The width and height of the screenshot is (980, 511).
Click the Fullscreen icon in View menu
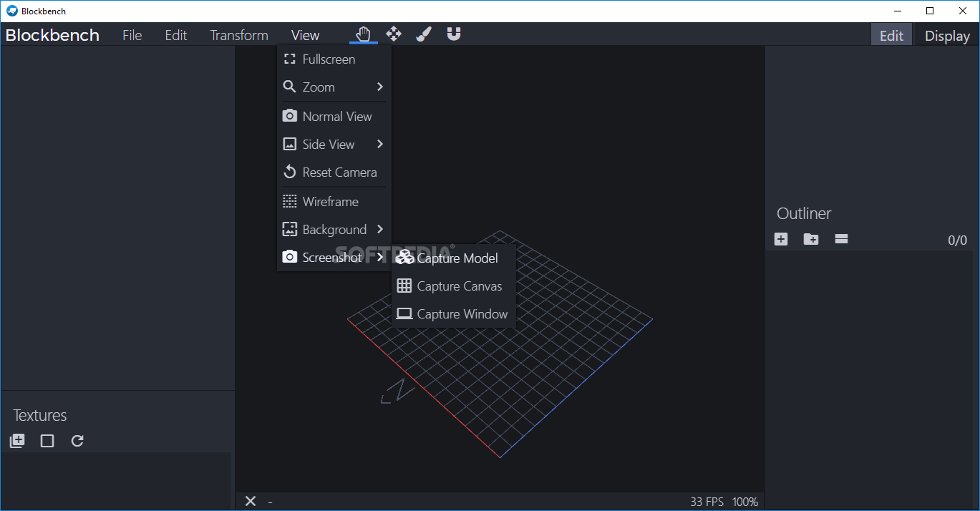pyautogui.click(x=289, y=59)
